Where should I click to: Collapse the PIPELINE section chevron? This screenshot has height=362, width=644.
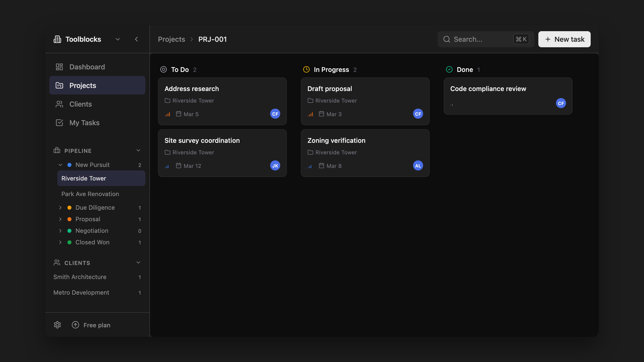(138, 150)
